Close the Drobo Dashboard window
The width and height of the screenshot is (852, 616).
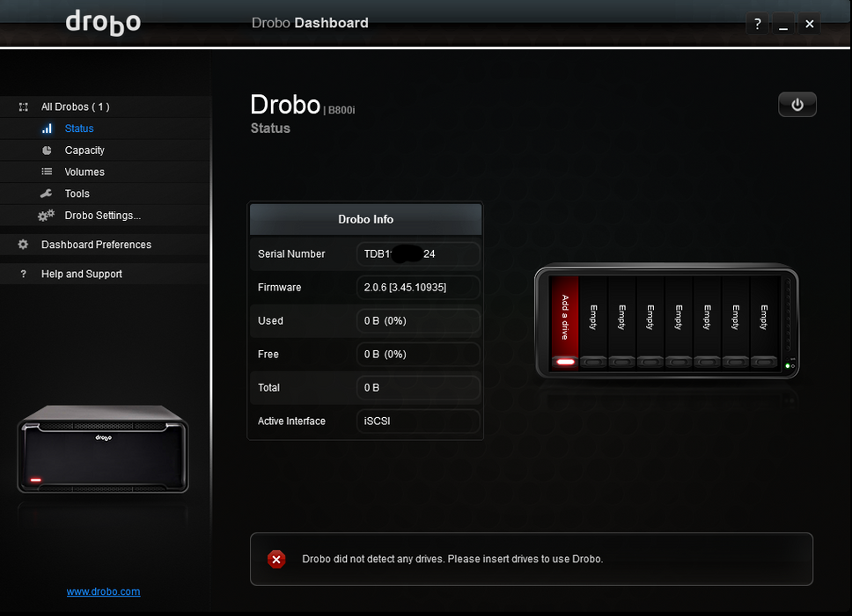(x=810, y=24)
